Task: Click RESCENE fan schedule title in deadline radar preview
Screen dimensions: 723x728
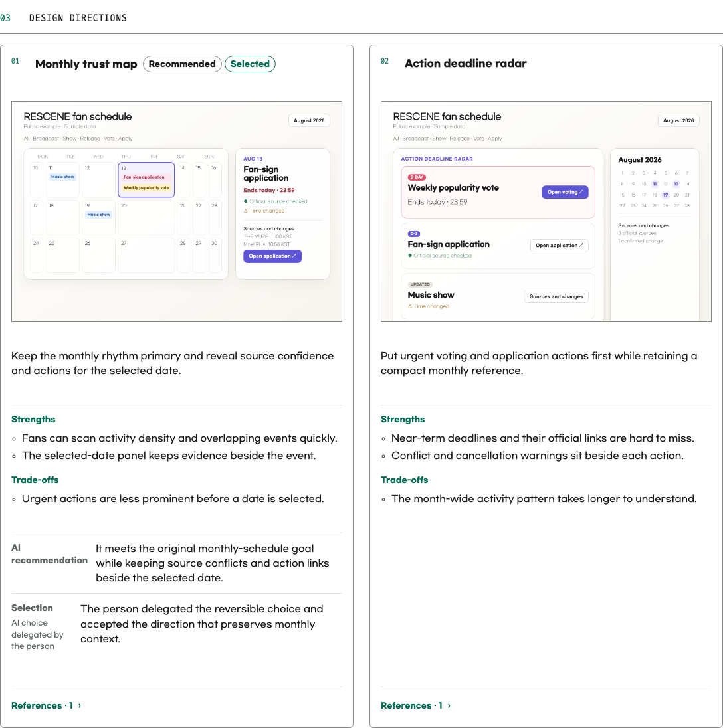Action: pyautogui.click(x=447, y=116)
